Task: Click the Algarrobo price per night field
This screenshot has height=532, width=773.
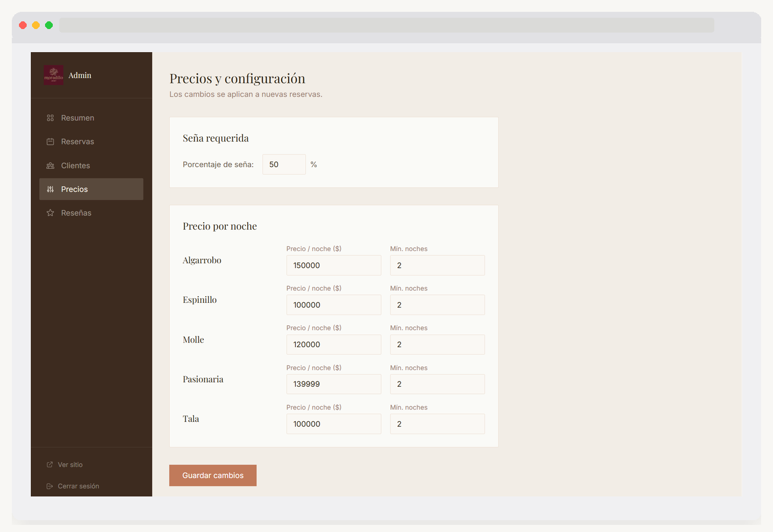Action: click(334, 265)
